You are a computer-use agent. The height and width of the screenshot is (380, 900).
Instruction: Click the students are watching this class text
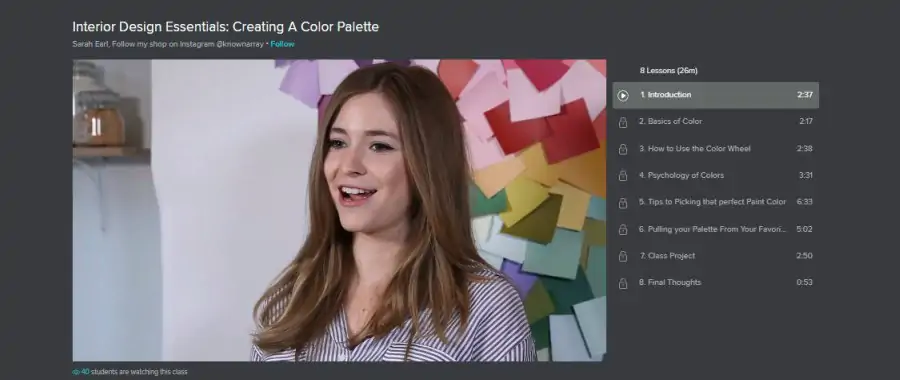point(139,372)
